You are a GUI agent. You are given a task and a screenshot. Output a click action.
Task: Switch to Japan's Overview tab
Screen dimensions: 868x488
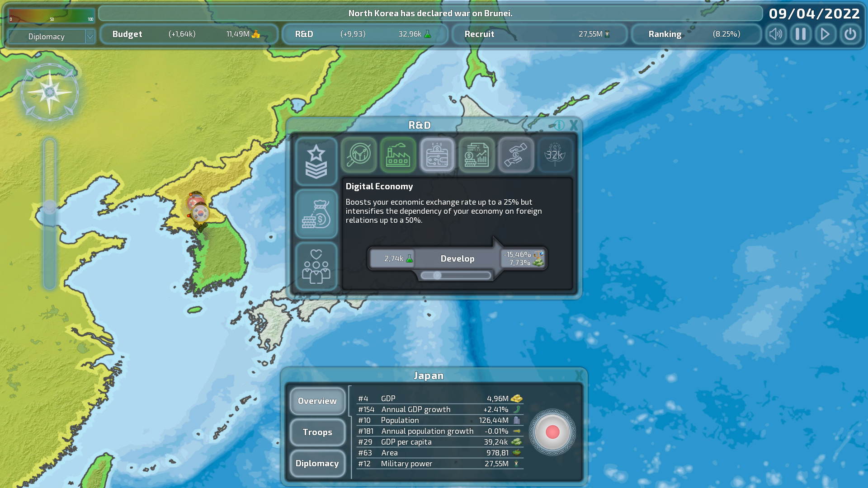tap(317, 401)
